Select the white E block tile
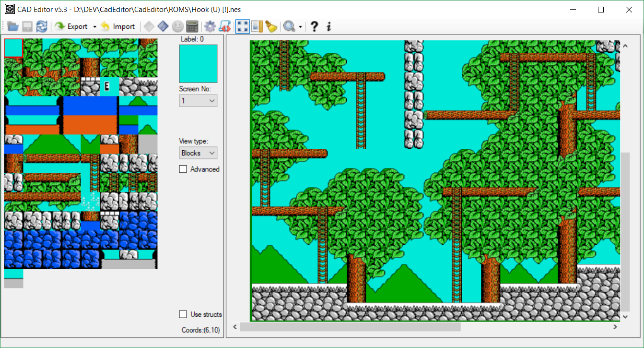The image size is (644, 348). tap(109, 86)
